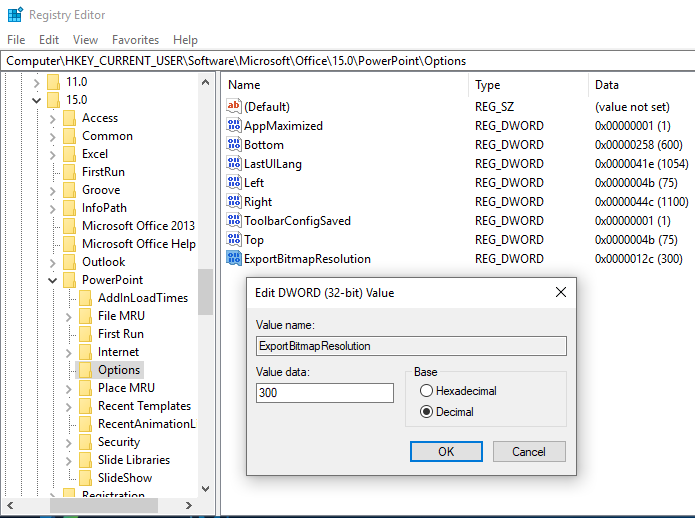The image size is (695, 518).
Task: Click the tree's horizontal scrollbar thumb
Action: pos(104,505)
